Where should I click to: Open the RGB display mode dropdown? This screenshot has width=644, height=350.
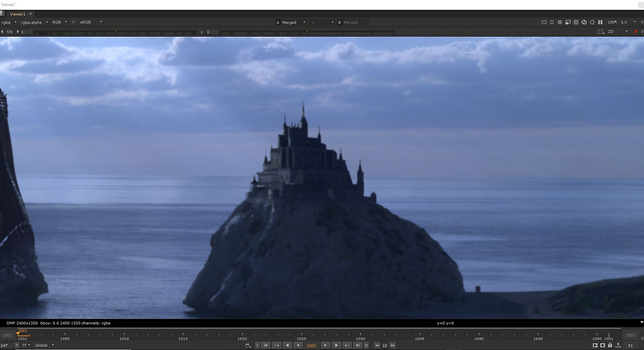[60, 22]
